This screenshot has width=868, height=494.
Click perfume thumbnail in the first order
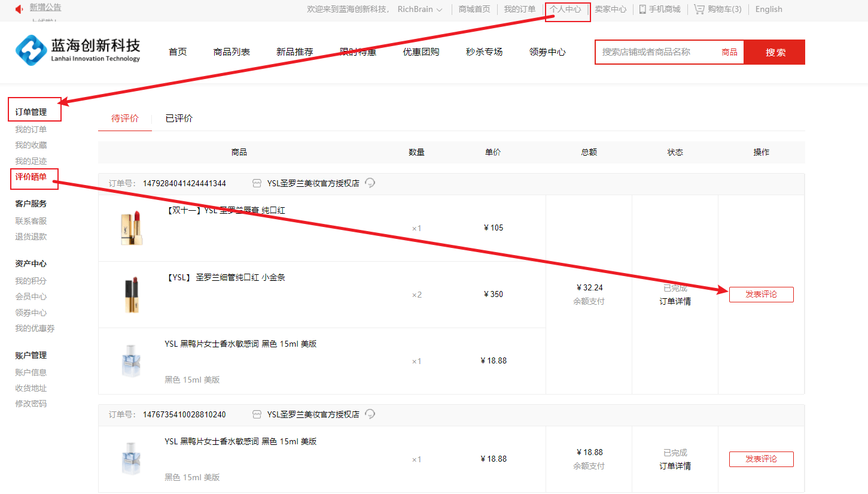[131, 361]
